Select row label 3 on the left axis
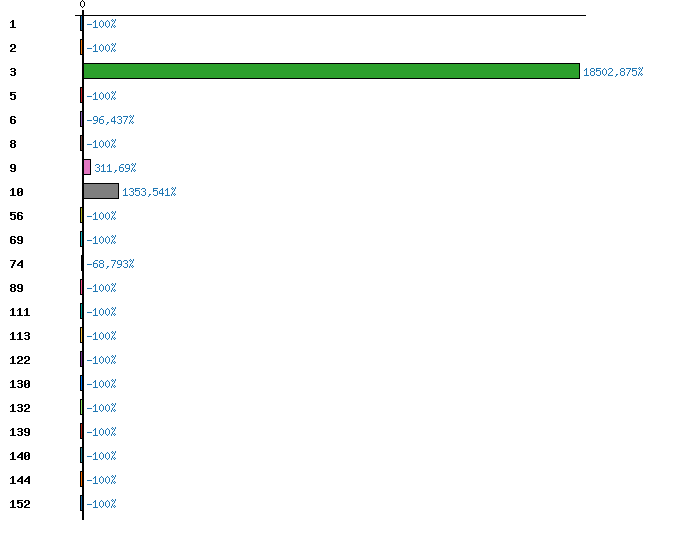This screenshot has width=700, height=549. pos(13,72)
